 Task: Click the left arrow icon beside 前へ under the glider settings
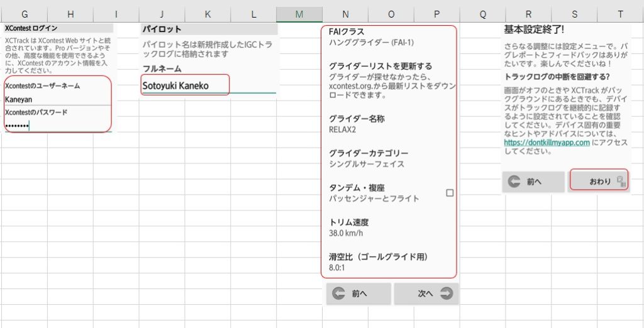[338, 293]
